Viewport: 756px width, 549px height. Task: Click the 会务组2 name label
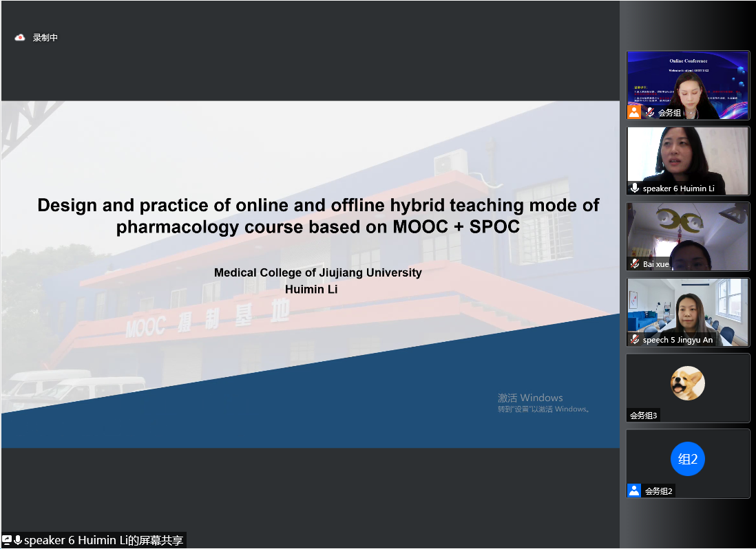(659, 491)
